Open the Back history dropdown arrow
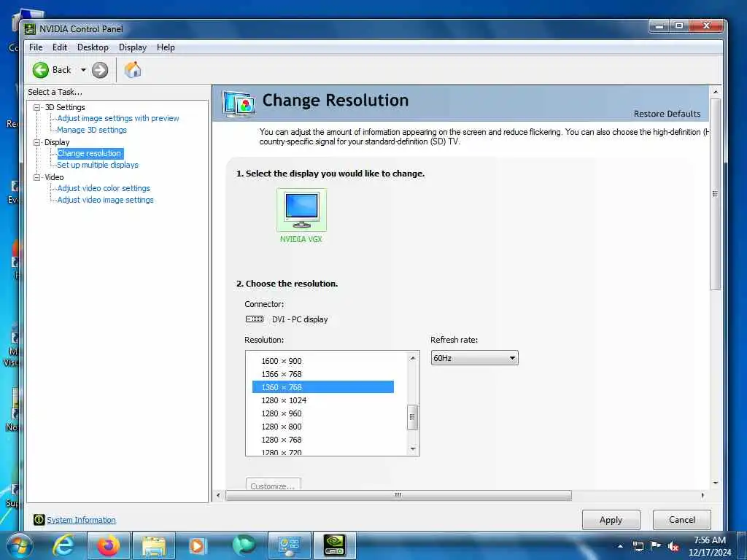The image size is (747, 560). click(83, 70)
